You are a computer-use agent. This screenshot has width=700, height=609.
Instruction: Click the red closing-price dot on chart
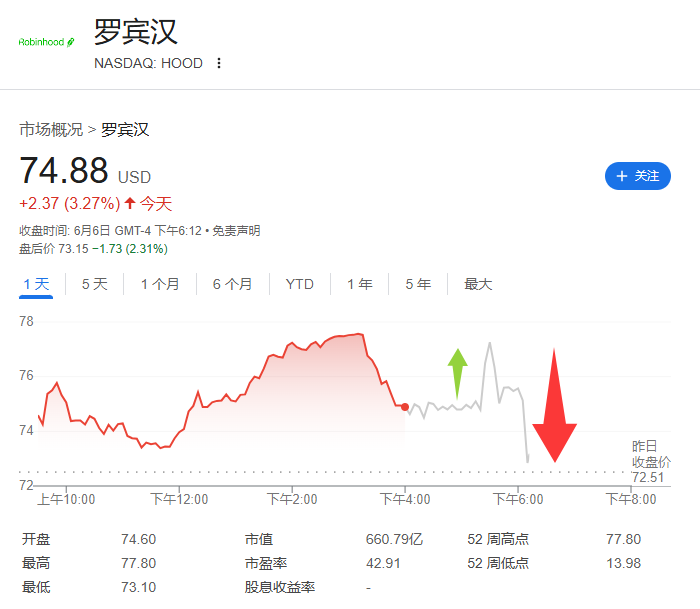click(x=405, y=407)
